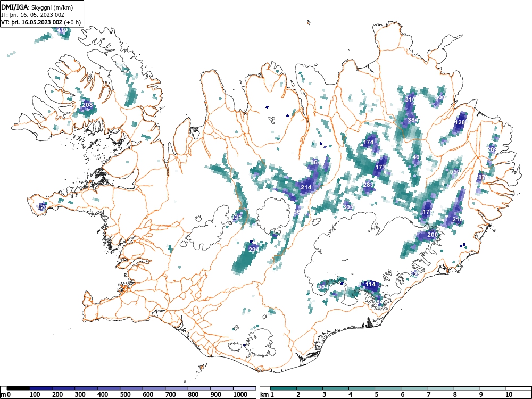The image size is (532, 399).
Task: Click map value 114 in the southeast
Action: (370, 284)
